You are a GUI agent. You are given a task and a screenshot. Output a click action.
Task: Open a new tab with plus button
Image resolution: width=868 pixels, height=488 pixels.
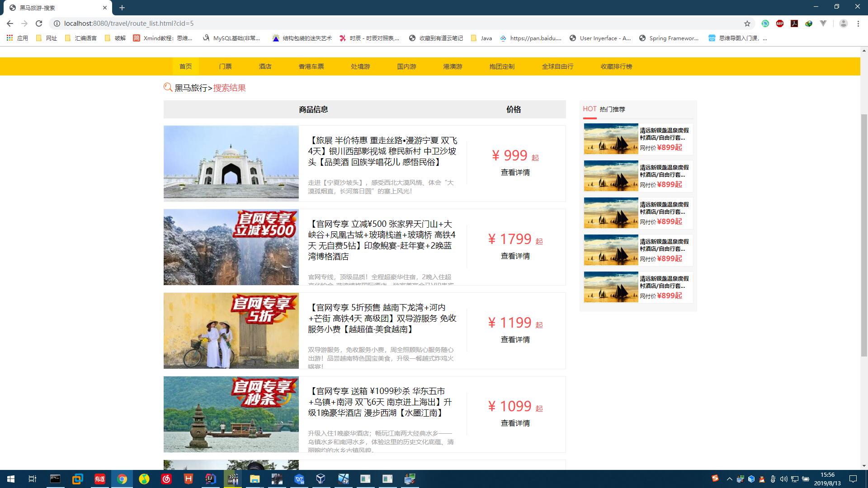point(122,8)
